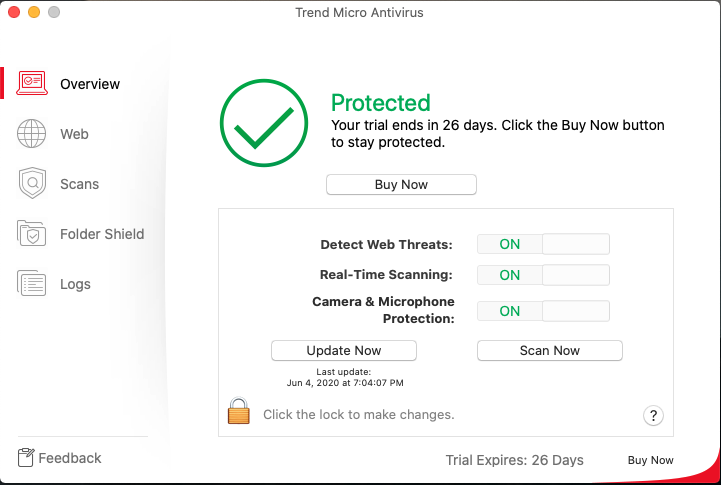Open help with the question mark
Image resolution: width=721 pixels, height=485 pixels.
coord(653,415)
